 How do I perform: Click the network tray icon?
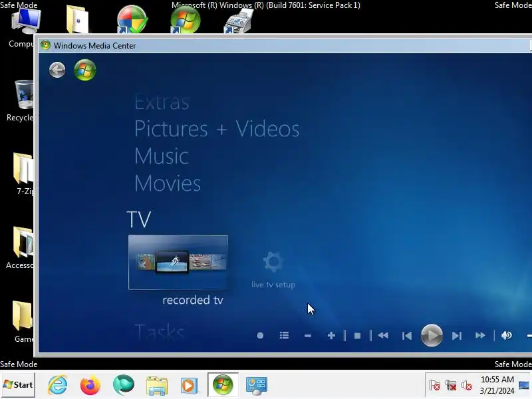(x=451, y=386)
